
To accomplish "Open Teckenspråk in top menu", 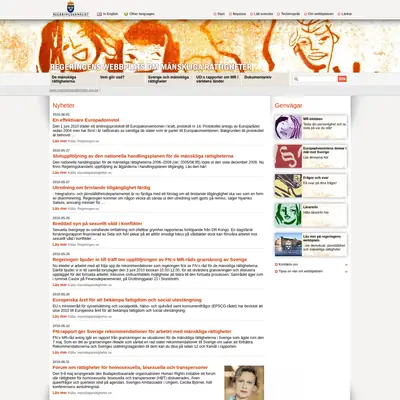I will click(290, 14).
